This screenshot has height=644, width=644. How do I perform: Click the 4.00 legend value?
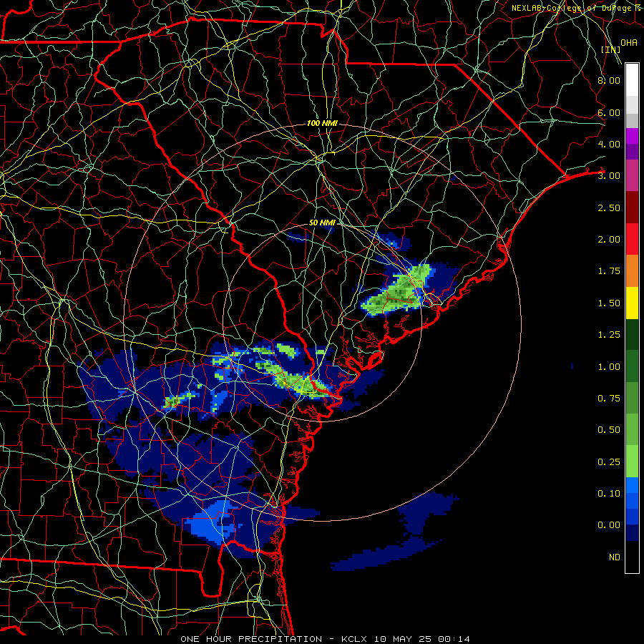(609, 144)
